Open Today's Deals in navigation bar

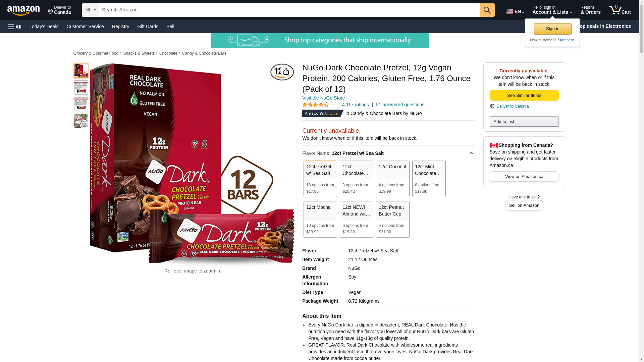[44, 26]
